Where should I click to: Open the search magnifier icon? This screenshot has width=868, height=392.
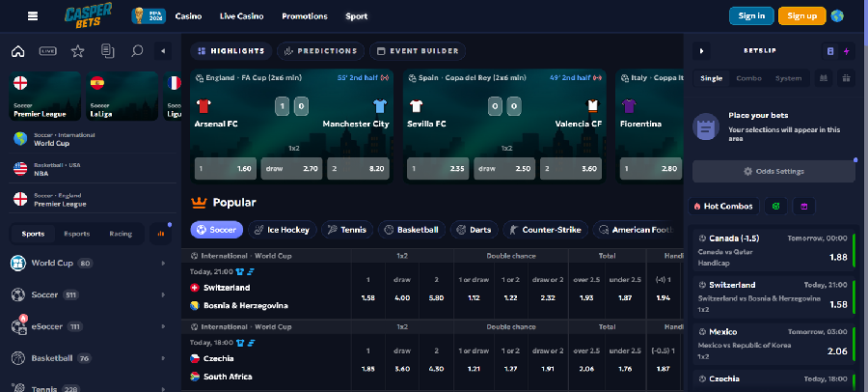point(137,51)
